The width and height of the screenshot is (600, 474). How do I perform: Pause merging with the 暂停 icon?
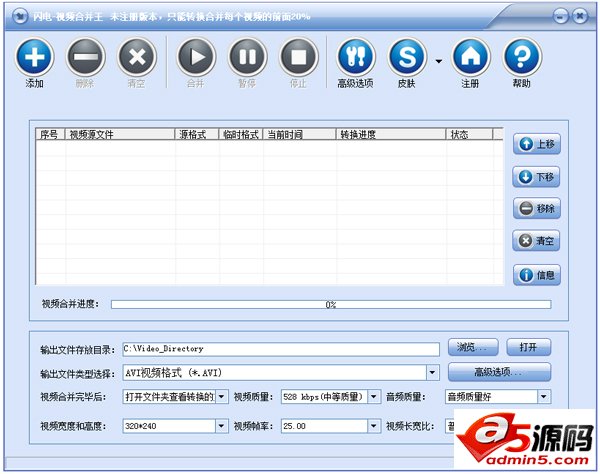248,57
